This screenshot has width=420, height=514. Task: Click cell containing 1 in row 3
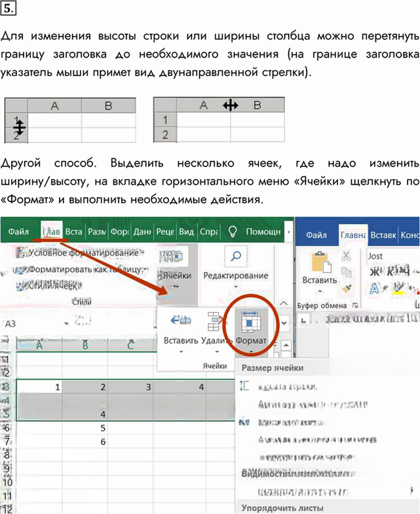[39, 387]
